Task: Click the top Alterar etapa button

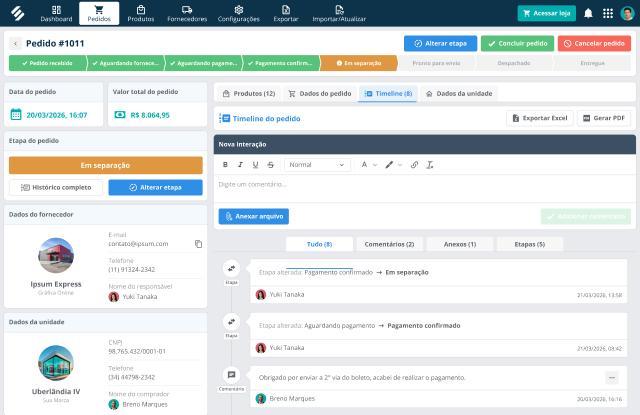Action: 440,43
